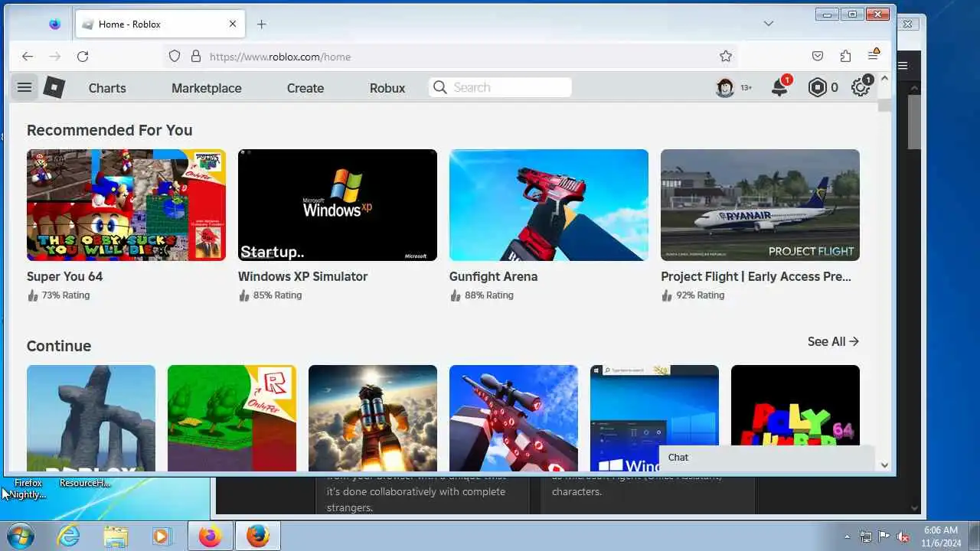Screen dimensions: 980x551
Task: Go back using Firefox back arrow
Action: coord(28,56)
